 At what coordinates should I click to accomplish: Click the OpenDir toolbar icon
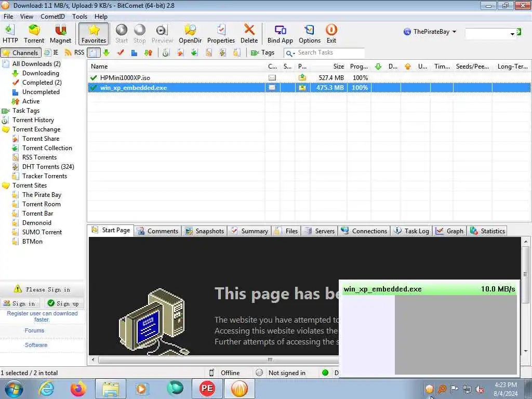tap(190, 34)
